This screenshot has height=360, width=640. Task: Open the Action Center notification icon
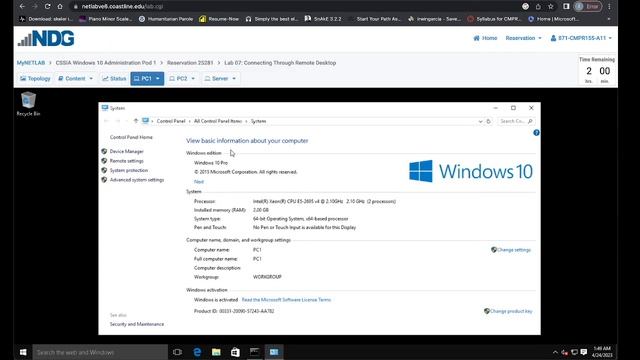tap(584, 352)
